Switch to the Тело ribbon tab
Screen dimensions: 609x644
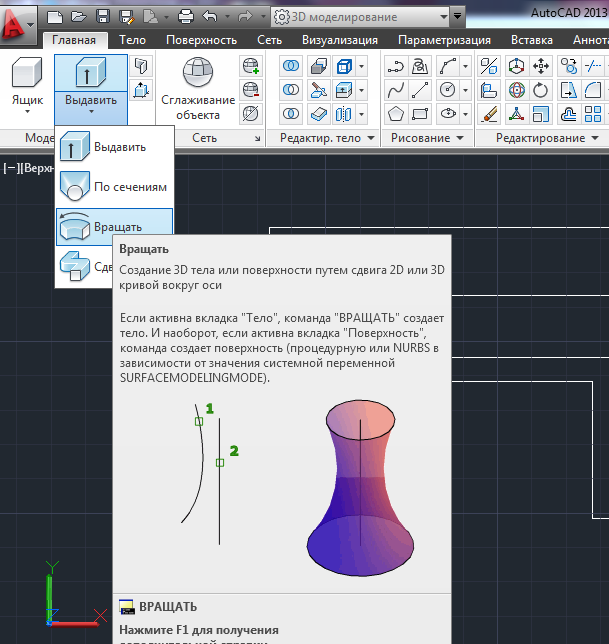pyautogui.click(x=132, y=40)
